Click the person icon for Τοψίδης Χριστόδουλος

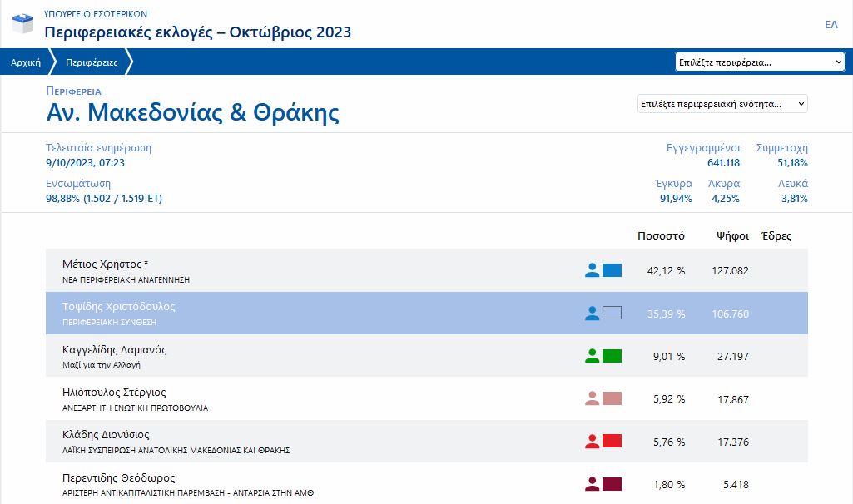click(592, 314)
